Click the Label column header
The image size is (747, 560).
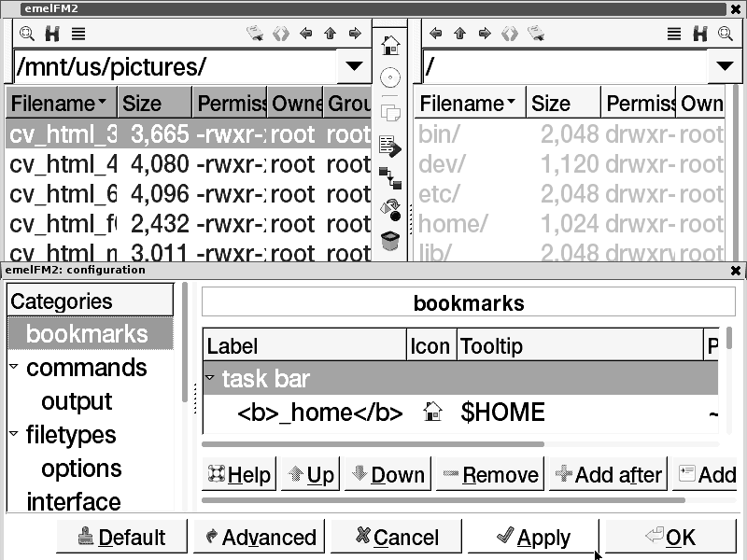tap(305, 345)
